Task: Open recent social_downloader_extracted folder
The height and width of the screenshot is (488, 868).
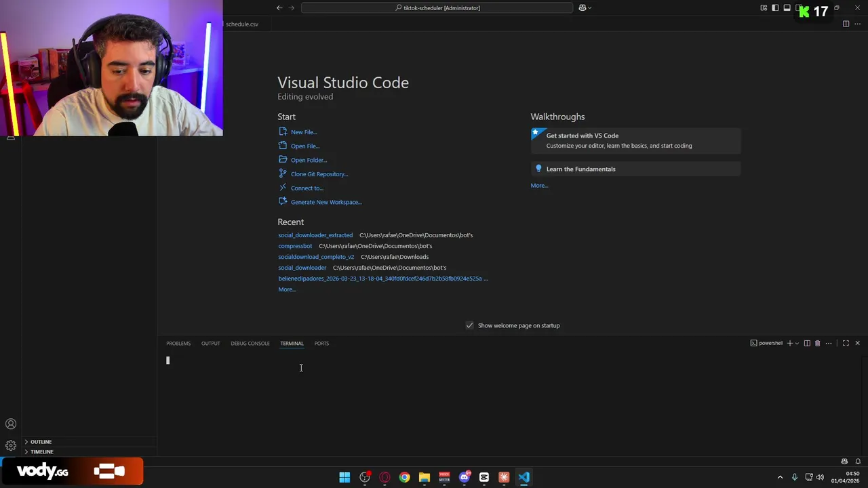Action: (315, 235)
